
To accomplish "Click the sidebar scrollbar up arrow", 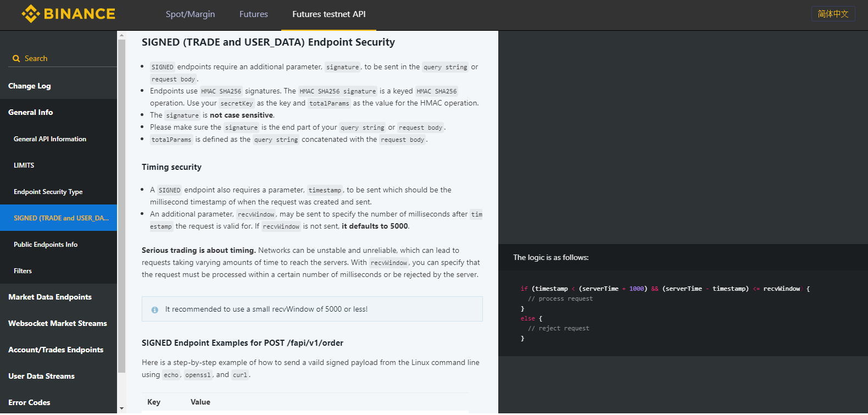I will [x=121, y=35].
